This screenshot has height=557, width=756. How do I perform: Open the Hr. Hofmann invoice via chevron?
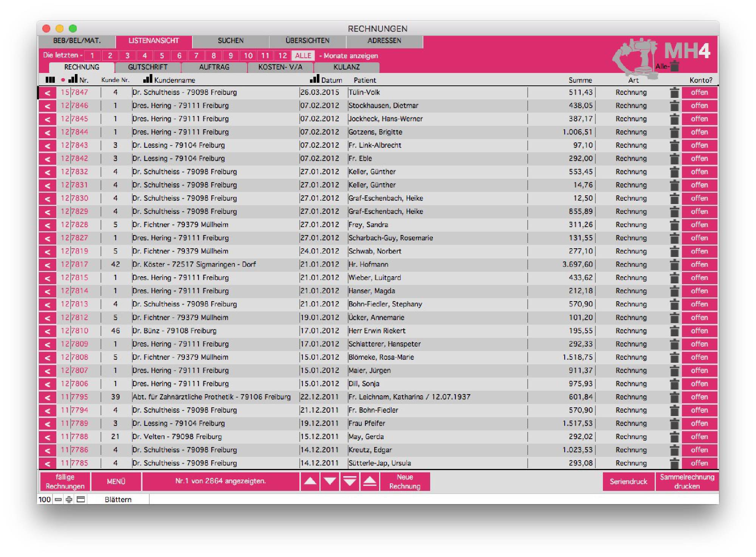pos(48,265)
